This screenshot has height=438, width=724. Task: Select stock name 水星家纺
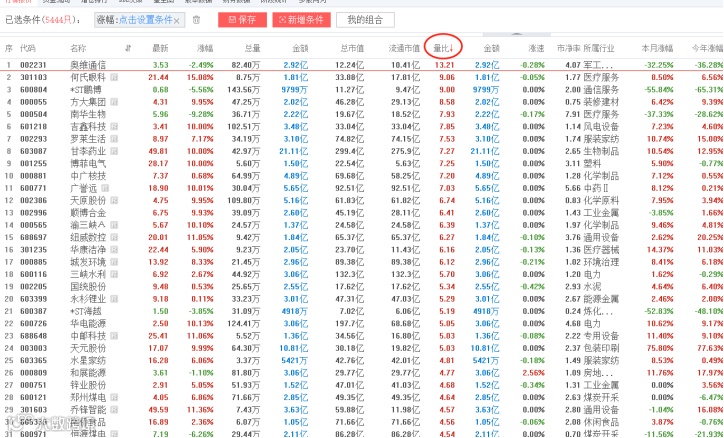(88, 360)
